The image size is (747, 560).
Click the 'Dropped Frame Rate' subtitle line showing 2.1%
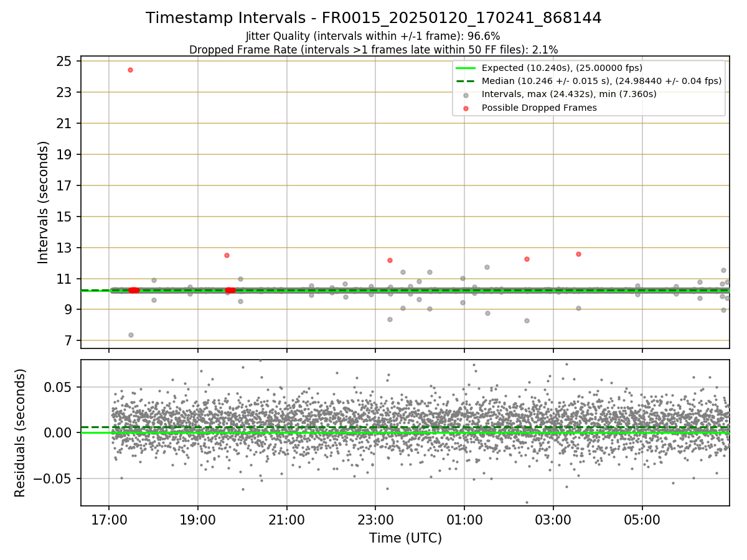click(374, 49)
